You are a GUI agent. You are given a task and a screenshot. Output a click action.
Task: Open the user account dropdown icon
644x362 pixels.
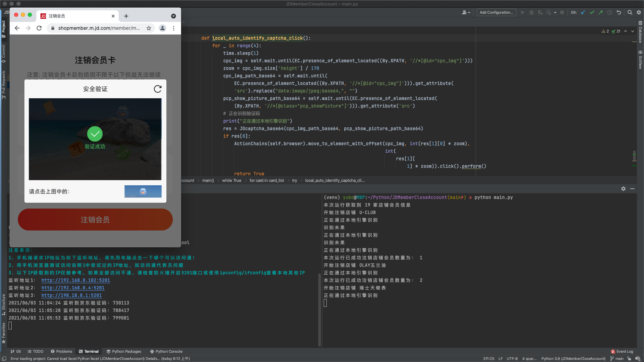pyautogui.click(x=466, y=12)
